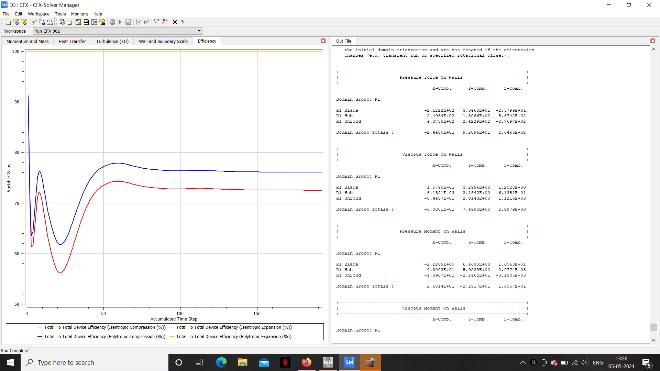Switch to the Turbulence monitor tab
The image size is (660, 371).
point(112,41)
